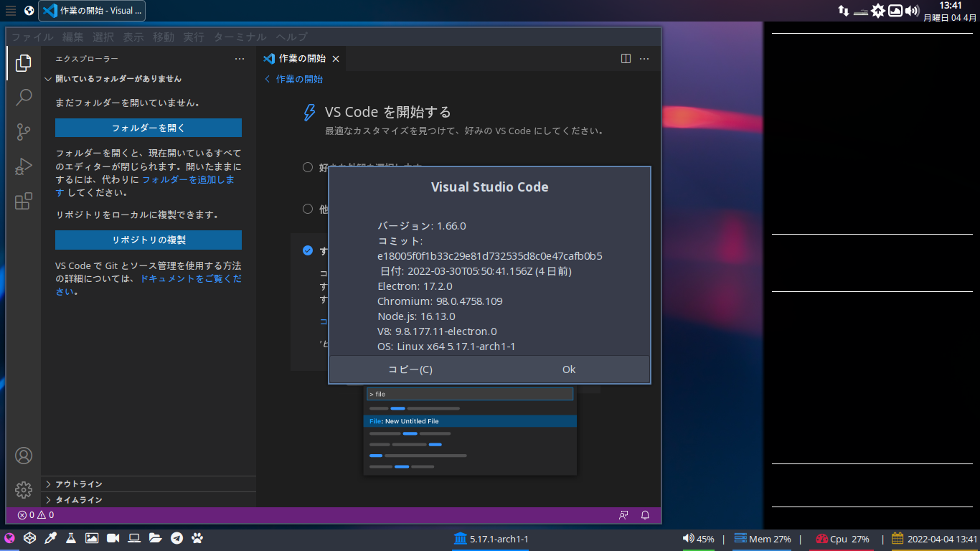The height and width of the screenshot is (551, 980).
Task: Collapse the no-folder-opened explorer section
Action: [149, 79]
